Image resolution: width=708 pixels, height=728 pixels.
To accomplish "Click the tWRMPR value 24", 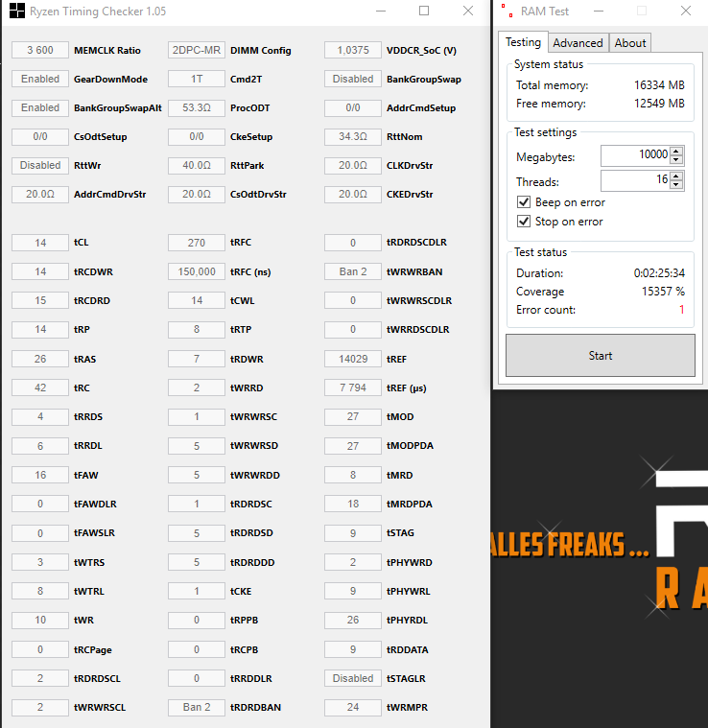I will 353,707.
